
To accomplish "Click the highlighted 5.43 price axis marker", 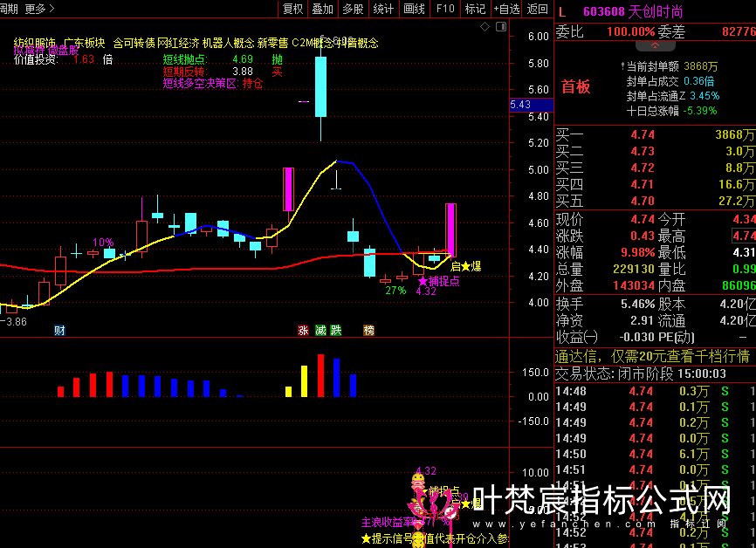I will (x=532, y=105).
